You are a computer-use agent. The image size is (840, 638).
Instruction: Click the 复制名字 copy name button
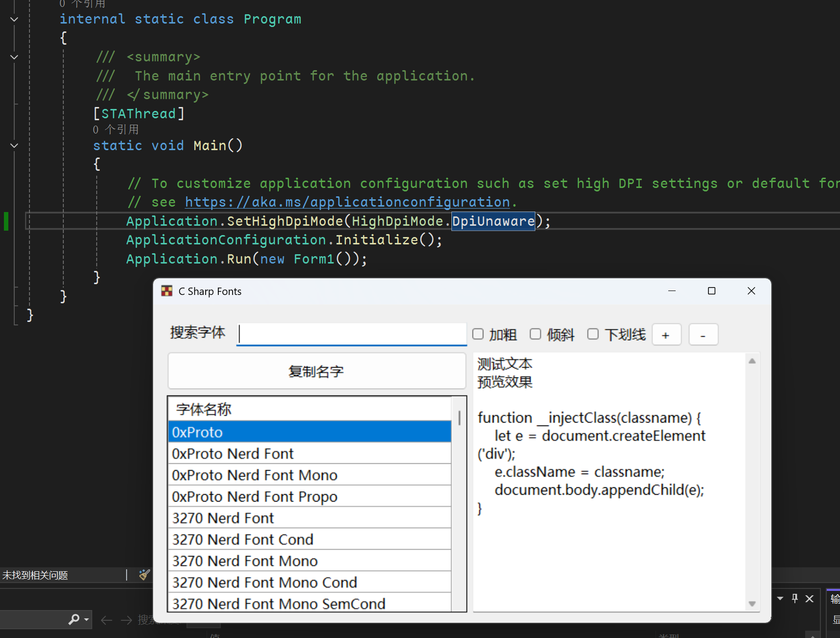click(316, 372)
